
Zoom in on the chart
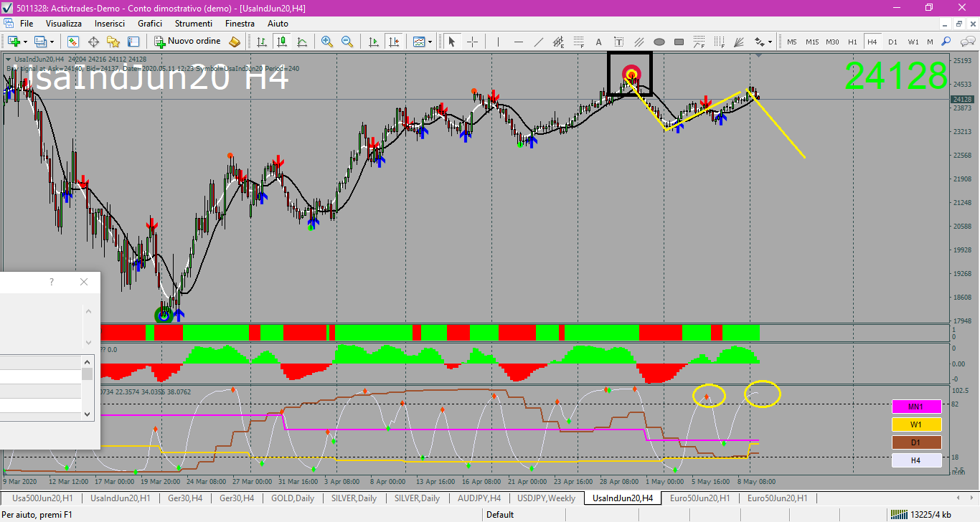[x=327, y=42]
